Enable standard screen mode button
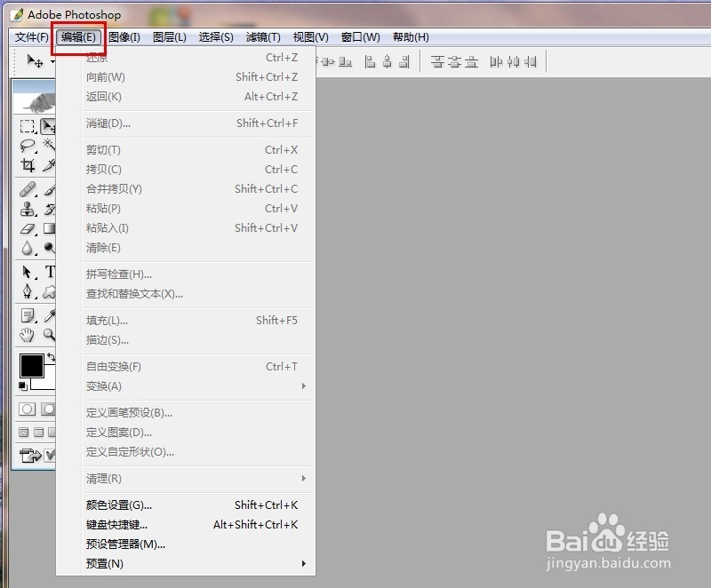Image resolution: width=711 pixels, height=588 pixels. click(x=24, y=433)
